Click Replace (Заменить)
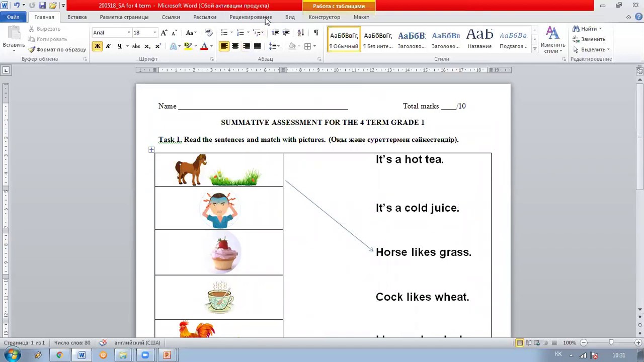 tap(589, 39)
